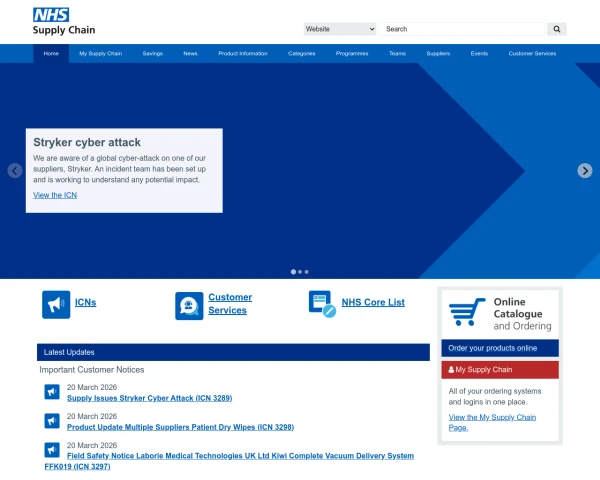This screenshot has height=480, width=600.
Task: Open the Events menu item
Action: pos(479,54)
